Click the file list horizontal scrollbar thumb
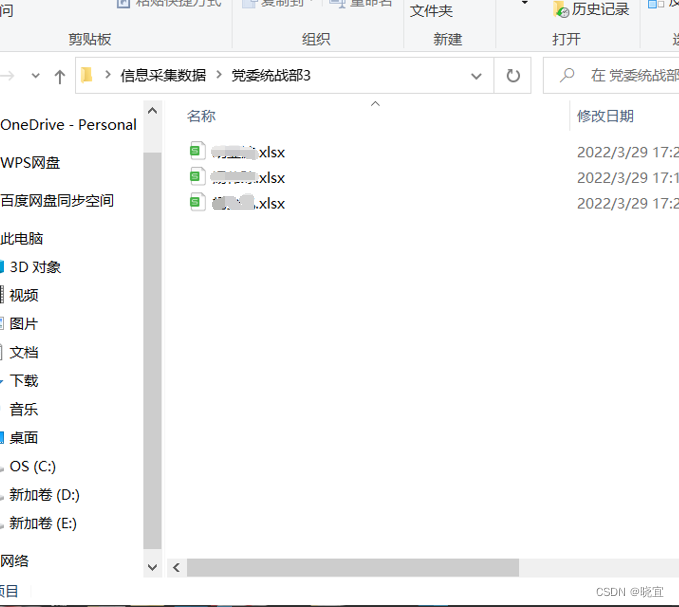Viewport: 679px width, 607px height. click(x=353, y=568)
